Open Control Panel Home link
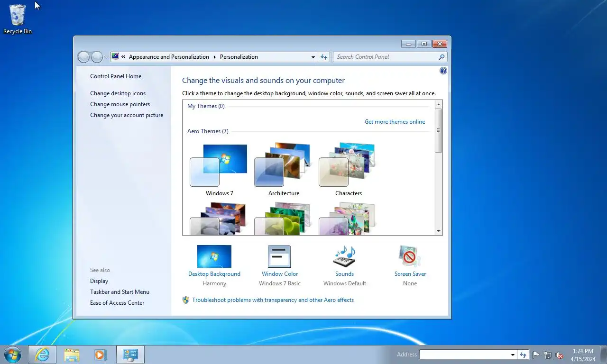607x364 pixels. (x=116, y=76)
